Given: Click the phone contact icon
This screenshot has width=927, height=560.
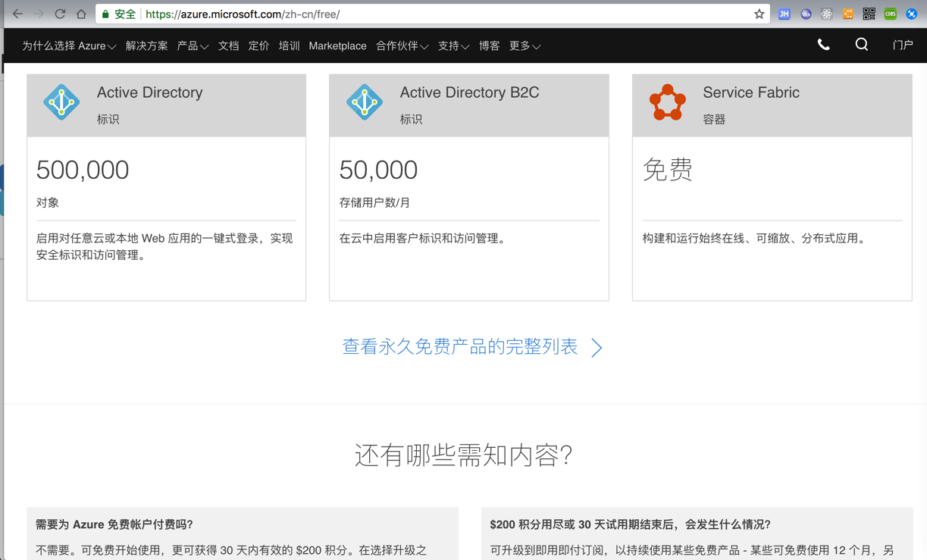Looking at the screenshot, I should (x=824, y=45).
